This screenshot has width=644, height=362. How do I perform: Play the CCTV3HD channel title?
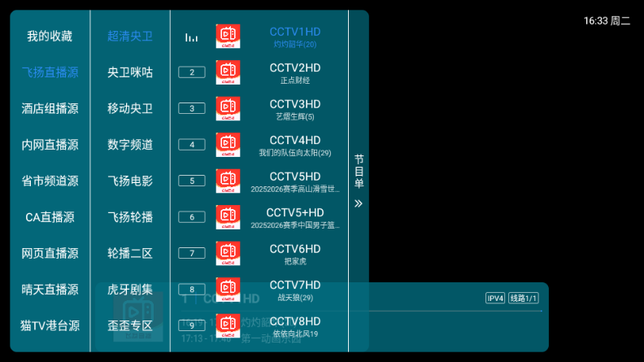[295, 104]
